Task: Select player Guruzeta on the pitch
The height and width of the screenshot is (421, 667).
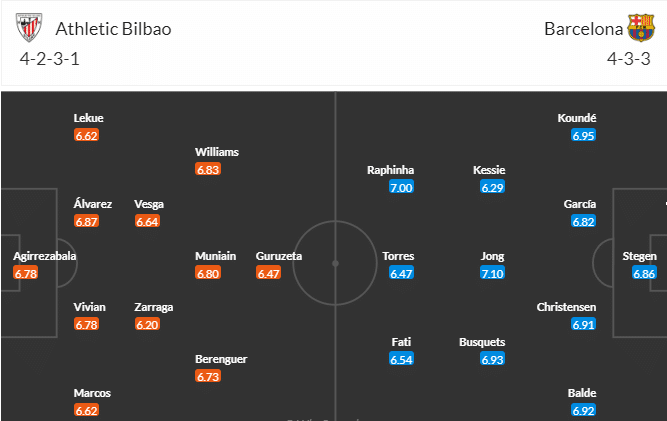Action: click(x=279, y=256)
